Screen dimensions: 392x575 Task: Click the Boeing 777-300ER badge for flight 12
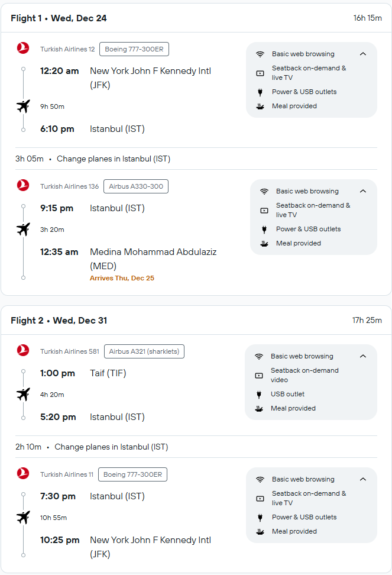pos(134,49)
